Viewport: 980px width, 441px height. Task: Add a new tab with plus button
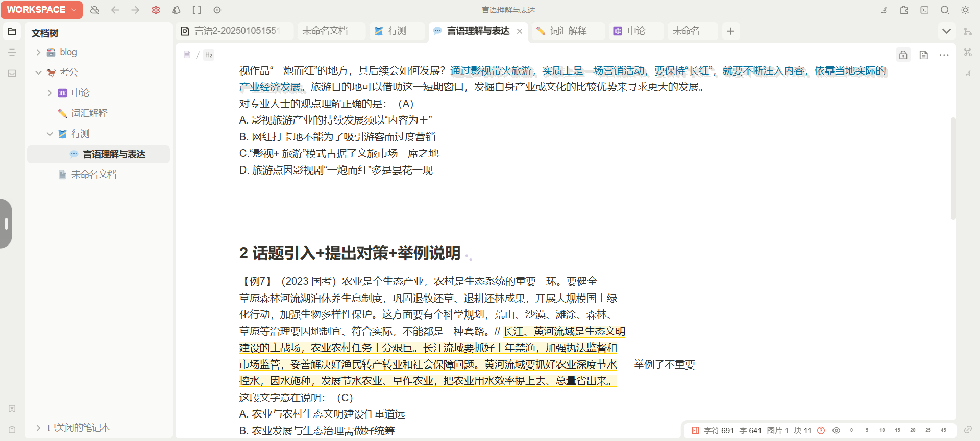(x=730, y=31)
